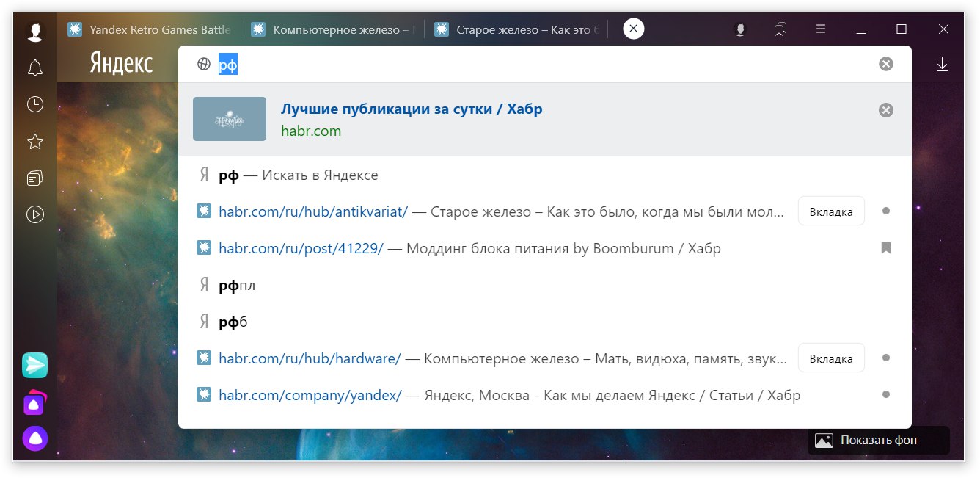Remove the Хабр top suggestion

[886, 110]
